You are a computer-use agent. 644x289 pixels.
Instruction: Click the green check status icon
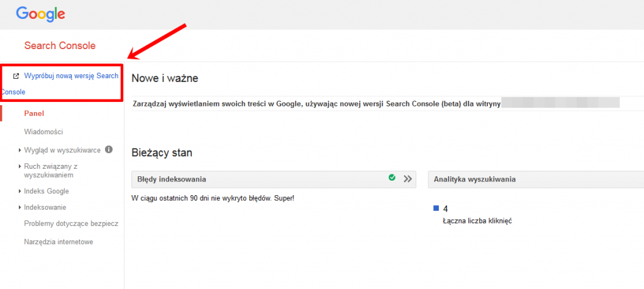coord(392,178)
